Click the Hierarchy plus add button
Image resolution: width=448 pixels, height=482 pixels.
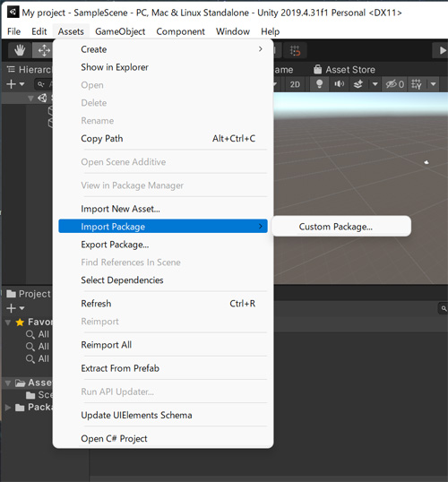pos(12,84)
